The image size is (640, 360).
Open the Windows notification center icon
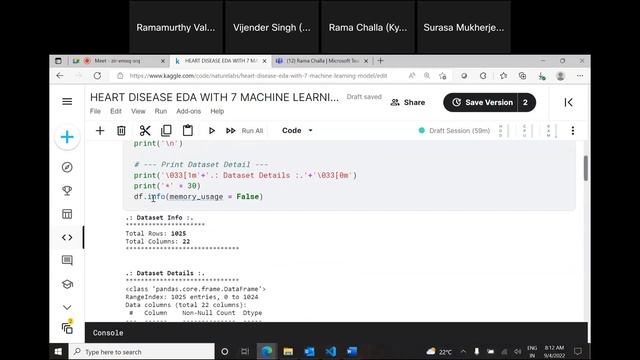tap(578, 351)
